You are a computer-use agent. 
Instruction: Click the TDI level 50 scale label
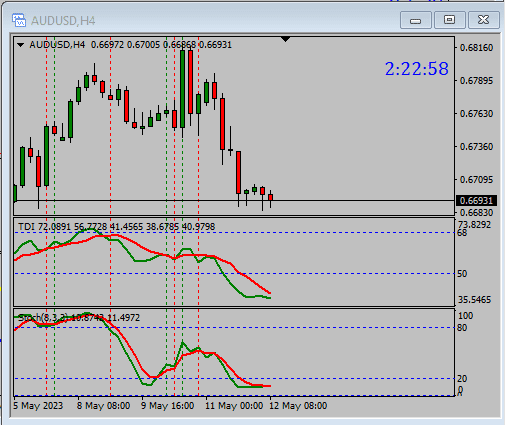(462, 274)
